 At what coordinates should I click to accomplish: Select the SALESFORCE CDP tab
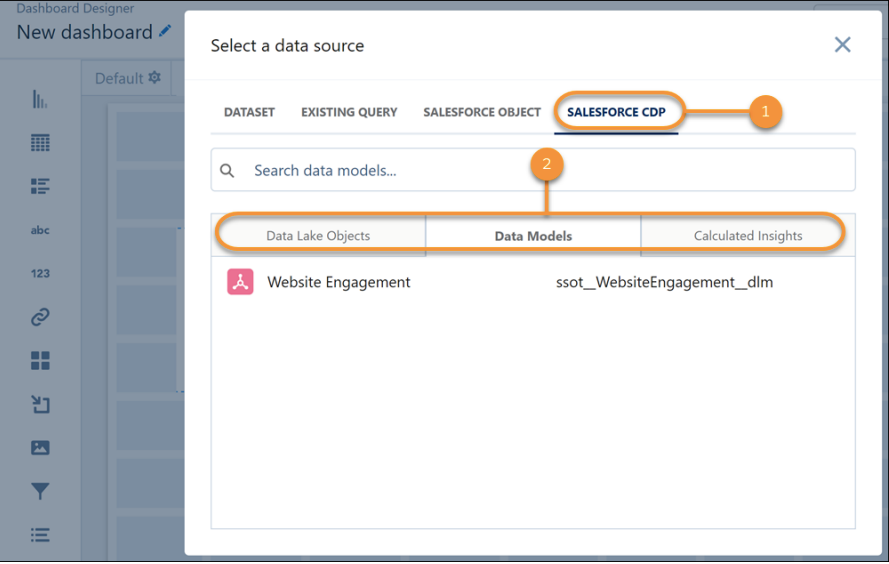(x=616, y=112)
